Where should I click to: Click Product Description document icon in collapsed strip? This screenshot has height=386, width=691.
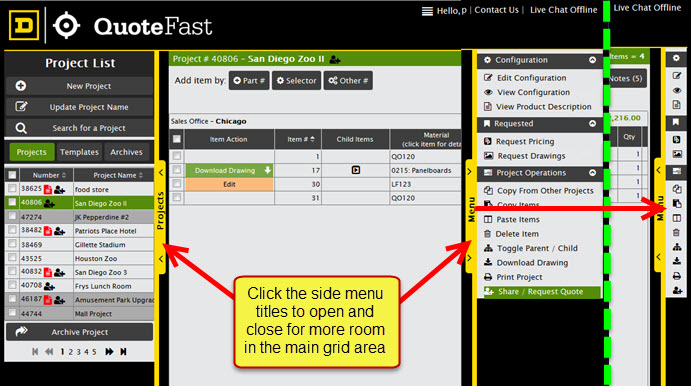[676, 105]
